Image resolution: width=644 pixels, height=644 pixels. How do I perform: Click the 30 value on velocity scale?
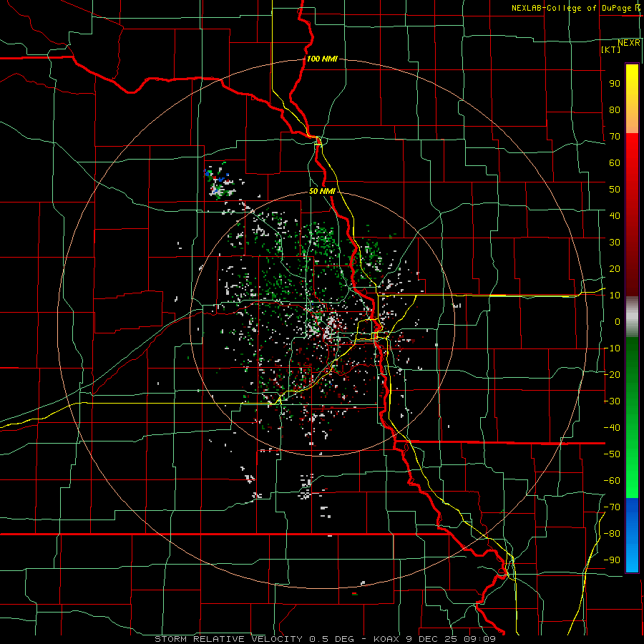click(615, 243)
